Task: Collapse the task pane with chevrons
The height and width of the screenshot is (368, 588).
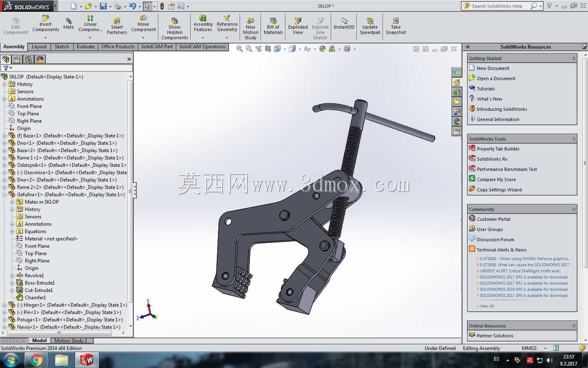Action: pos(468,47)
